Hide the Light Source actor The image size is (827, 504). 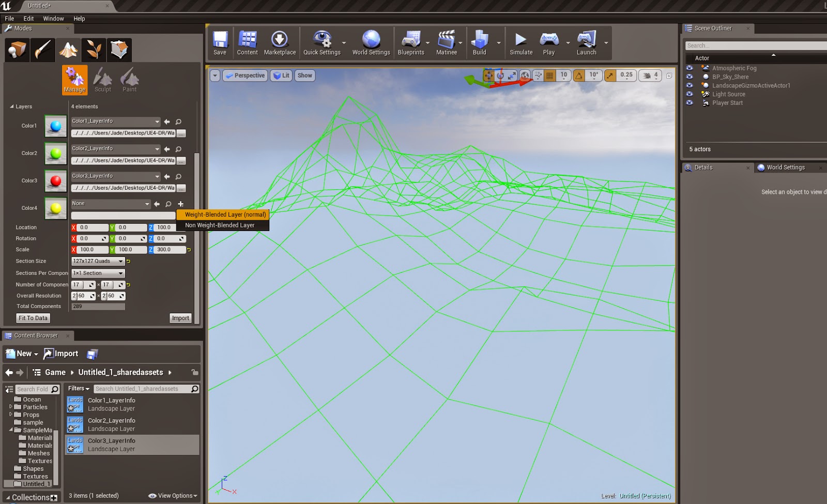(x=689, y=94)
